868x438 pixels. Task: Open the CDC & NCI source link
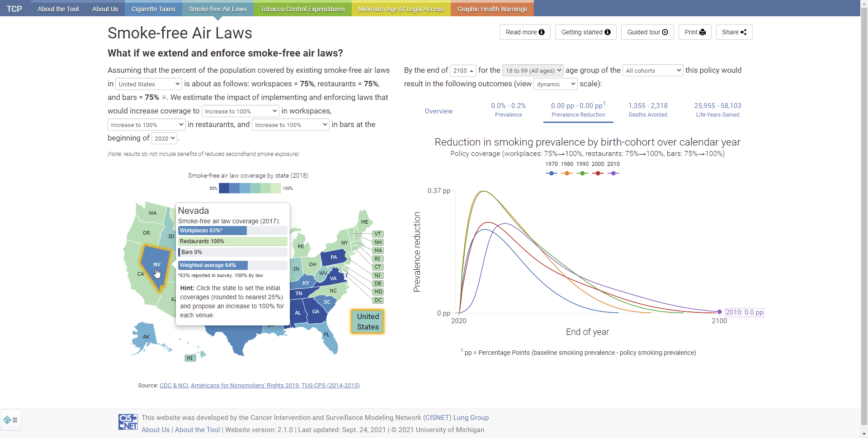point(174,386)
